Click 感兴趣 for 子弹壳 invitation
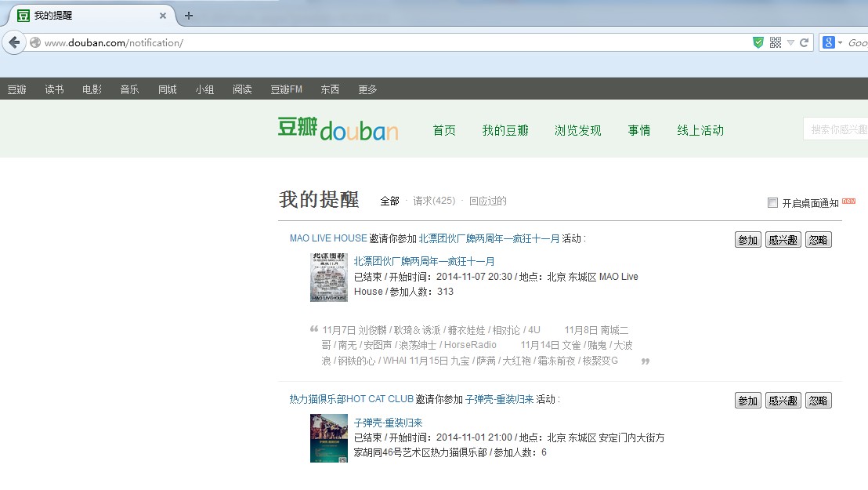 point(783,400)
